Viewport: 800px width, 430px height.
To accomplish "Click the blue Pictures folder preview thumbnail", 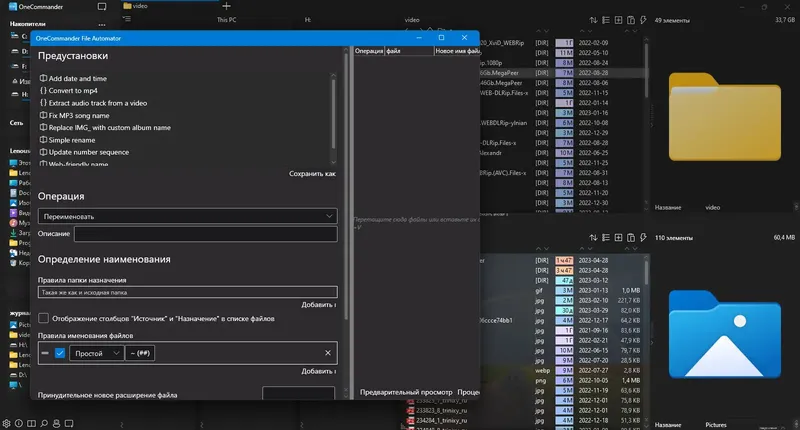I will point(724,334).
